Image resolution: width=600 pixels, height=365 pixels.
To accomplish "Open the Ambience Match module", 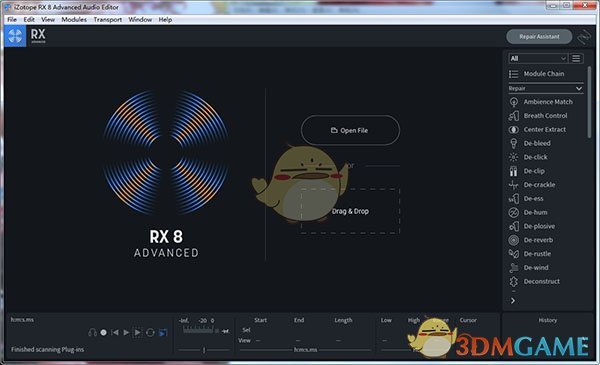I will (548, 102).
